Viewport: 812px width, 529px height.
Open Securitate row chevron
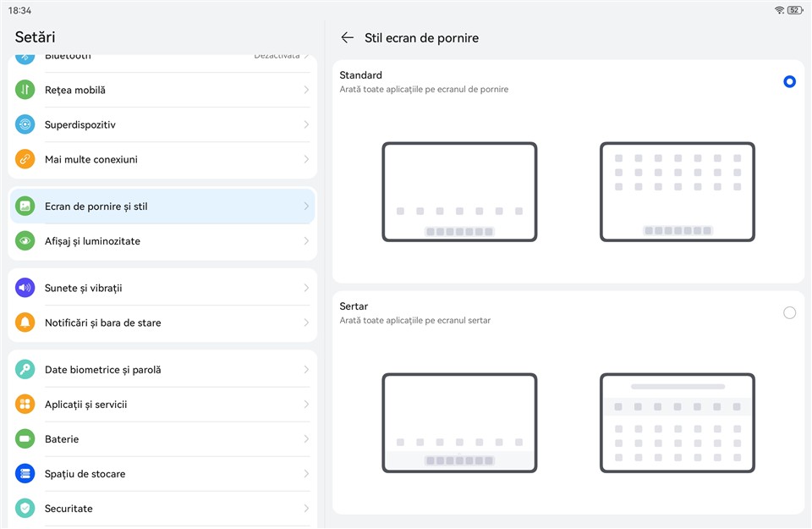(306, 509)
